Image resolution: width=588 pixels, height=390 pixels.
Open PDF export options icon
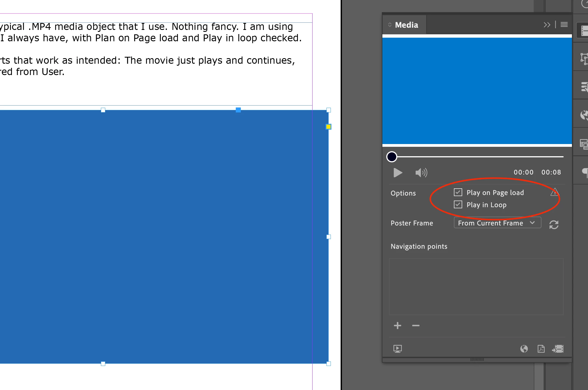click(x=541, y=348)
